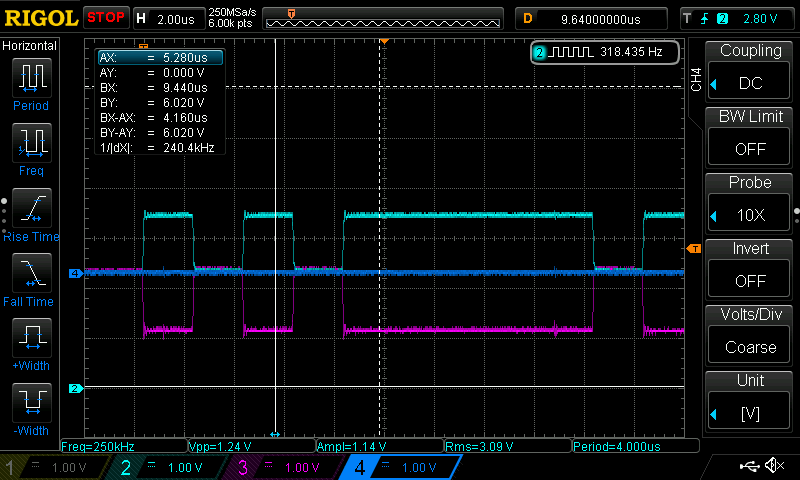Click the trigger source channel 2 badge
800x480 pixels.
pyautogui.click(x=722, y=19)
